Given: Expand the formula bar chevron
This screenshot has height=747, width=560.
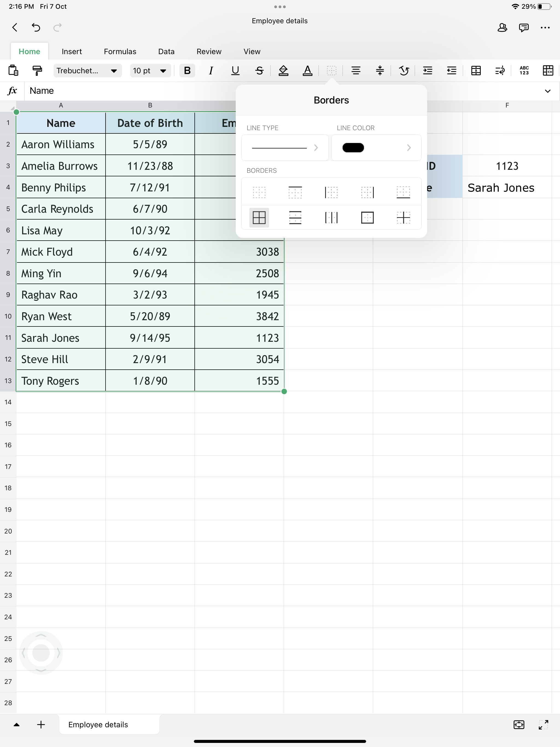Looking at the screenshot, I should point(547,91).
